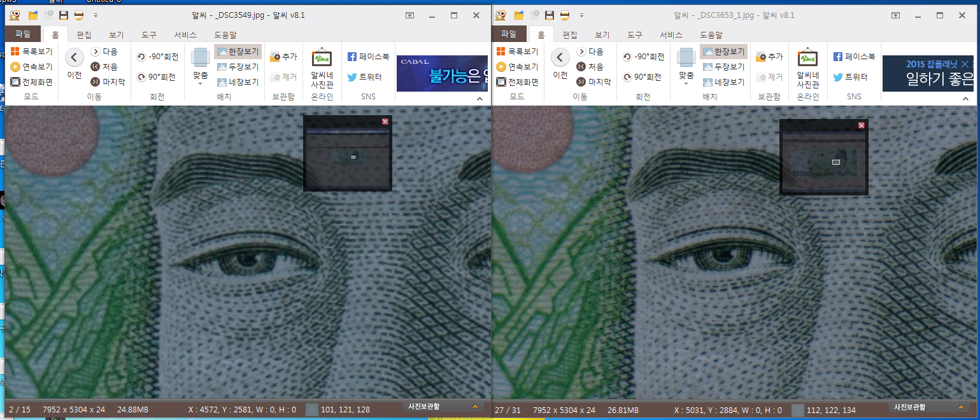Screen dimensions: 980x420
Task: Open the CABAL ad banner
Action: 442,73
